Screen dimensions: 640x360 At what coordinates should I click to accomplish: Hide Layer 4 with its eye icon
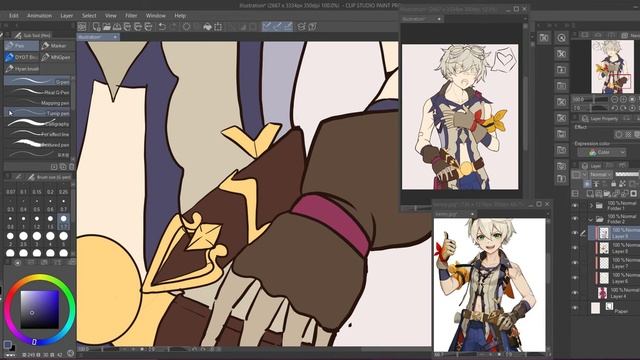(575, 293)
